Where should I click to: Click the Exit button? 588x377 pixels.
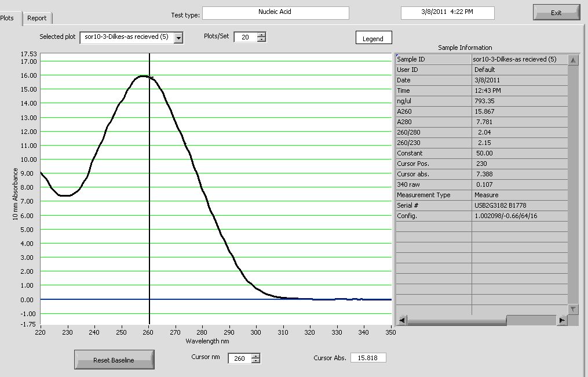pos(556,13)
